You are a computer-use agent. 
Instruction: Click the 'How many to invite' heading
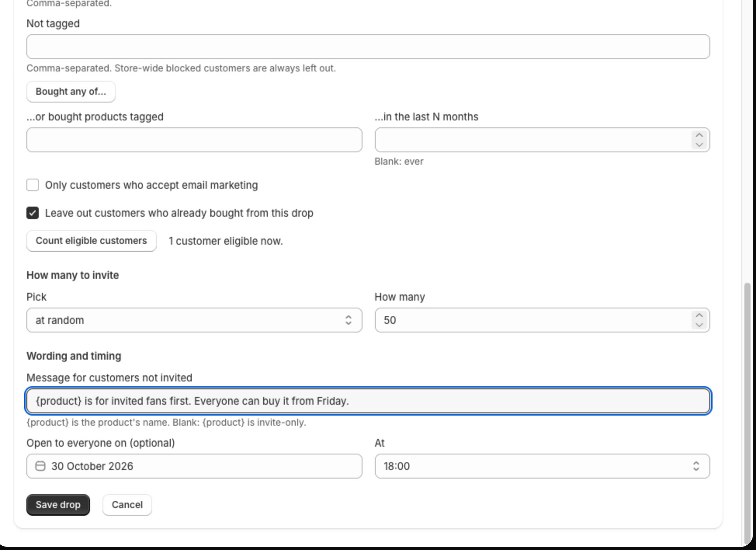coord(73,275)
